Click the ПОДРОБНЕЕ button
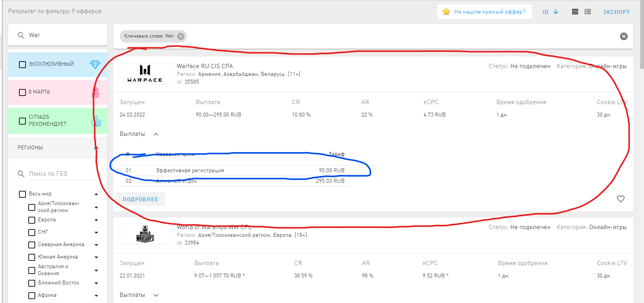The image size is (644, 303). pyautogui.click(x=140, y=199)
